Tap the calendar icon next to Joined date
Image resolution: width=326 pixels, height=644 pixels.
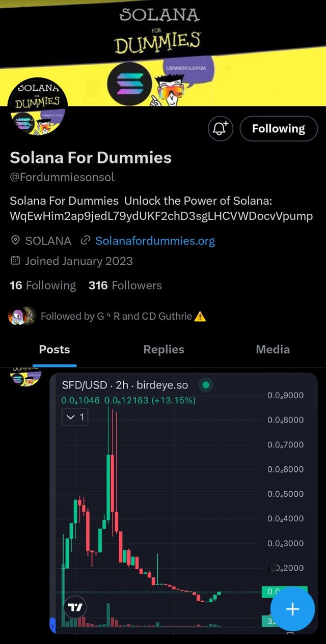click(15, 261)
